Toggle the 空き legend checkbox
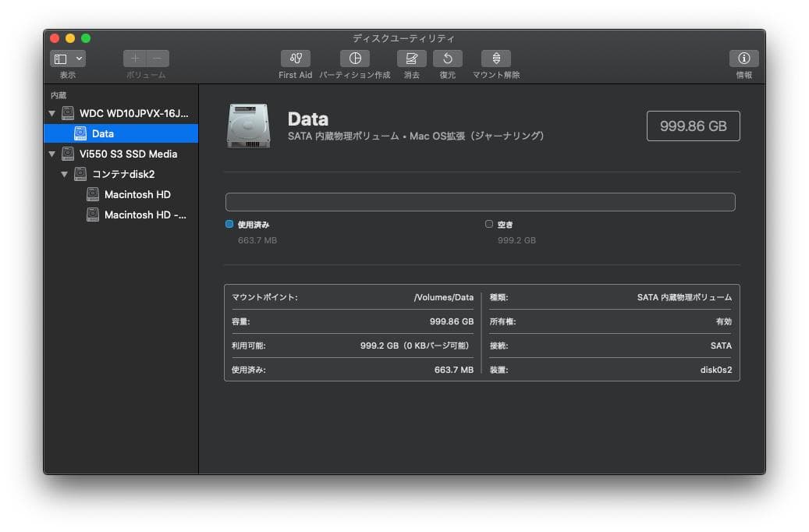The height and width of the screenshot is (532, 809). coord(491,224)
